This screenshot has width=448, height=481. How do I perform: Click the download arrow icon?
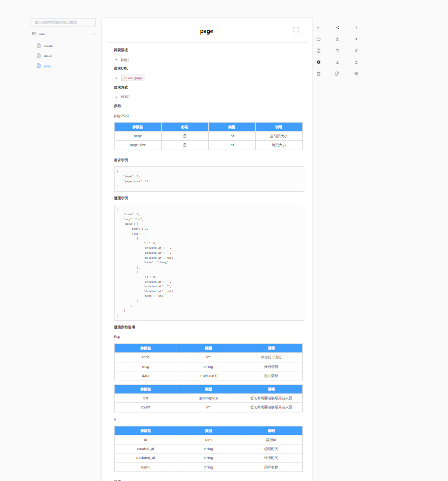(x=337, y=62)
